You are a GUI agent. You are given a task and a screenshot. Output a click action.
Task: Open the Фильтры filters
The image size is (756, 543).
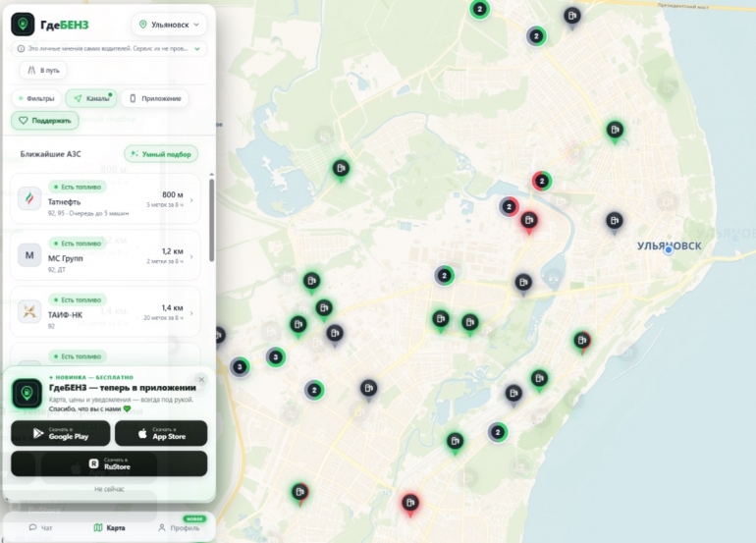pos(36,98)
